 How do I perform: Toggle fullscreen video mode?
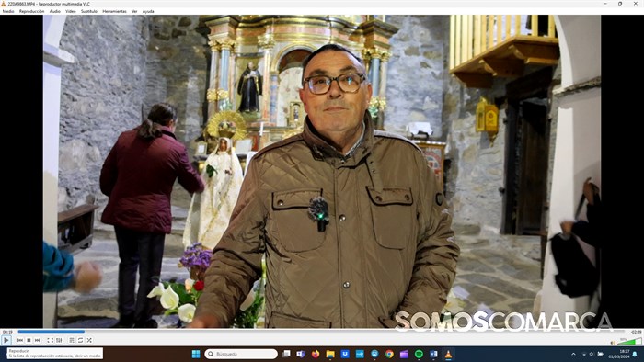pyautogui.click(x=50, y=340)
